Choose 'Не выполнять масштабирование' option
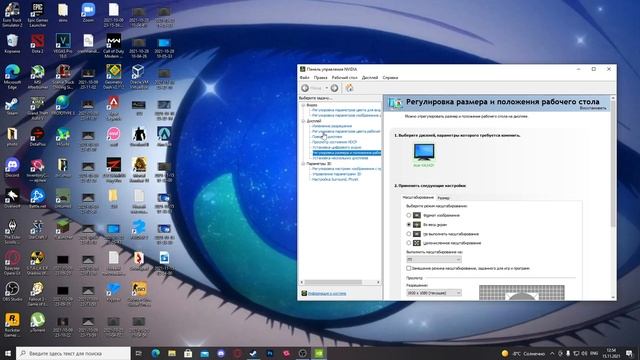This screenshot has width=640, height=360. tap(409, 234)
